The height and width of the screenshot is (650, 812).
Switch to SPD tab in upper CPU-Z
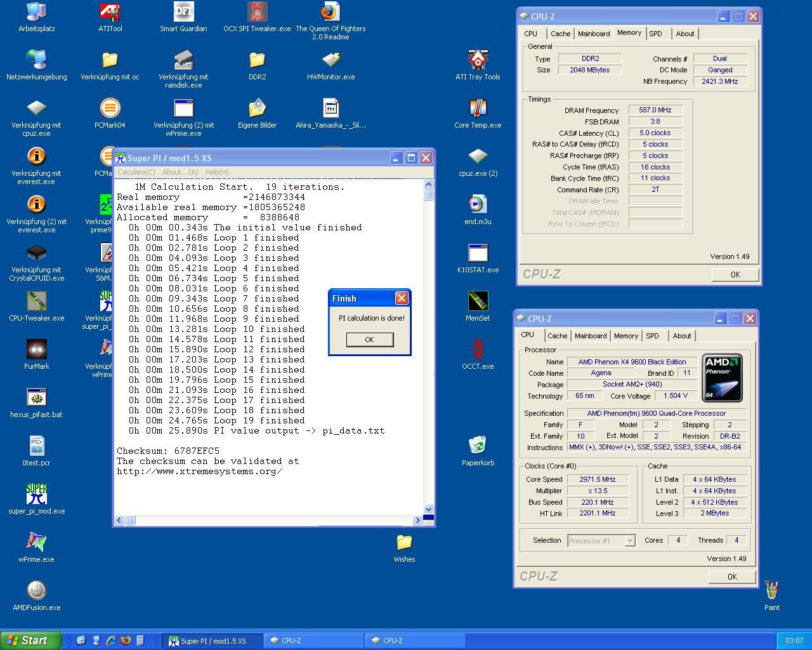pyautogui.click(x=655, y=34)
